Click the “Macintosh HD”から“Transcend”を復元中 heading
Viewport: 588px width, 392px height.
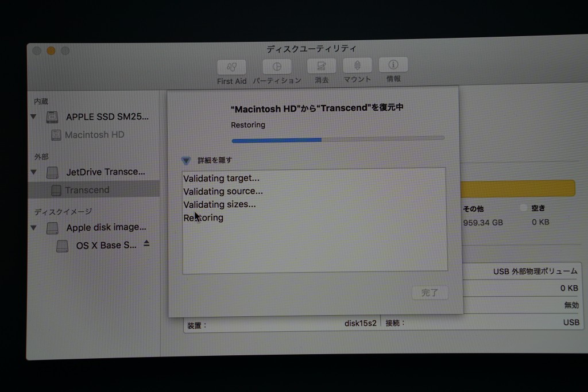[317, 108]
